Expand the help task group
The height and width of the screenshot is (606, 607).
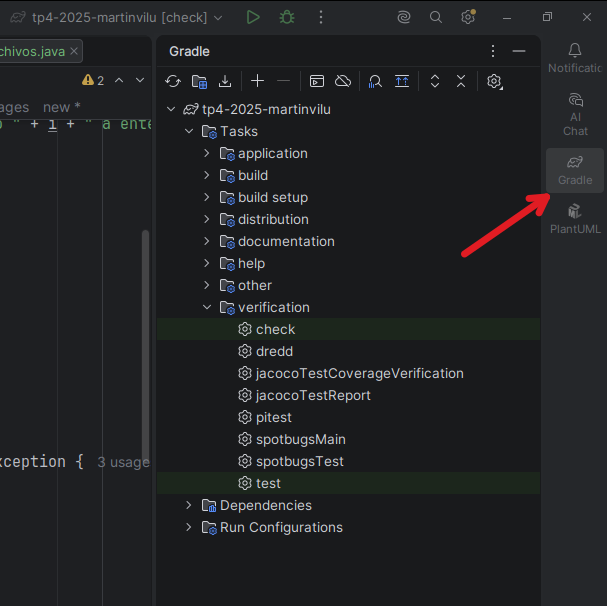[207, 263]
